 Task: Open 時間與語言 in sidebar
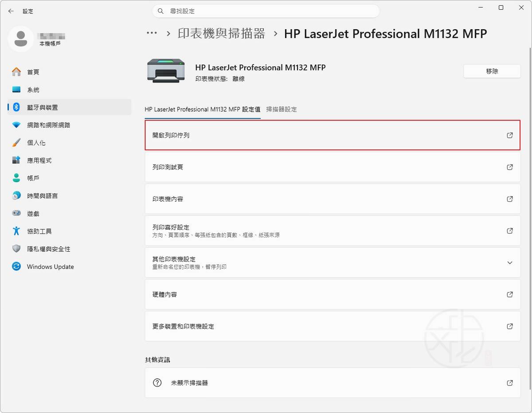(x=70, y=196)
